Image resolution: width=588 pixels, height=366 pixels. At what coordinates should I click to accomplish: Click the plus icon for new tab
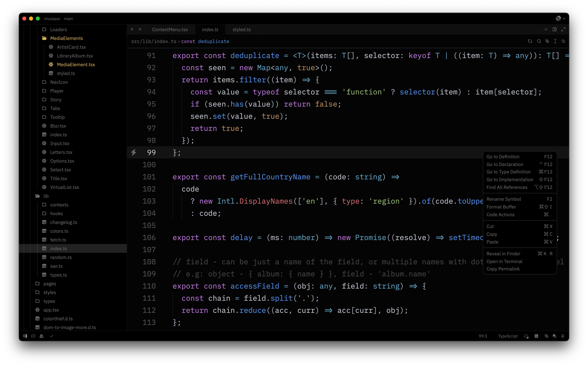click(546, 29)
